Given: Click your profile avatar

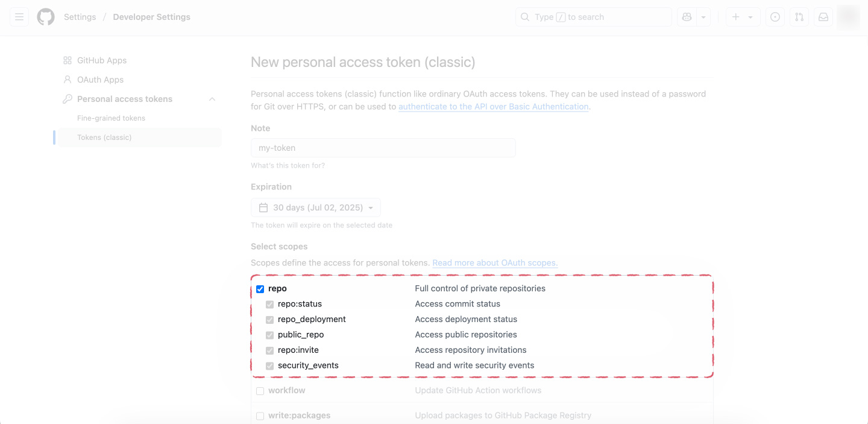Looking at the screenshot, I should (848, 16).
